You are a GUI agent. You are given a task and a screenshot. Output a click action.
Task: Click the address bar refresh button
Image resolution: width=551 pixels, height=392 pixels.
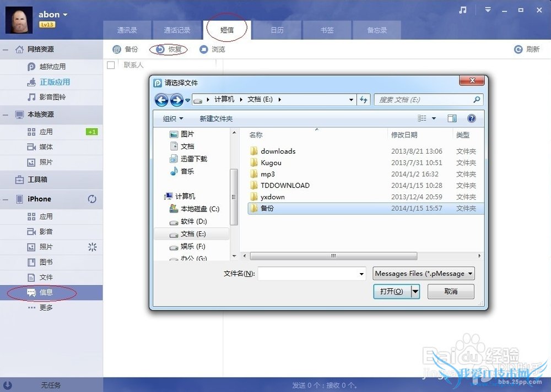click(363, 100)
